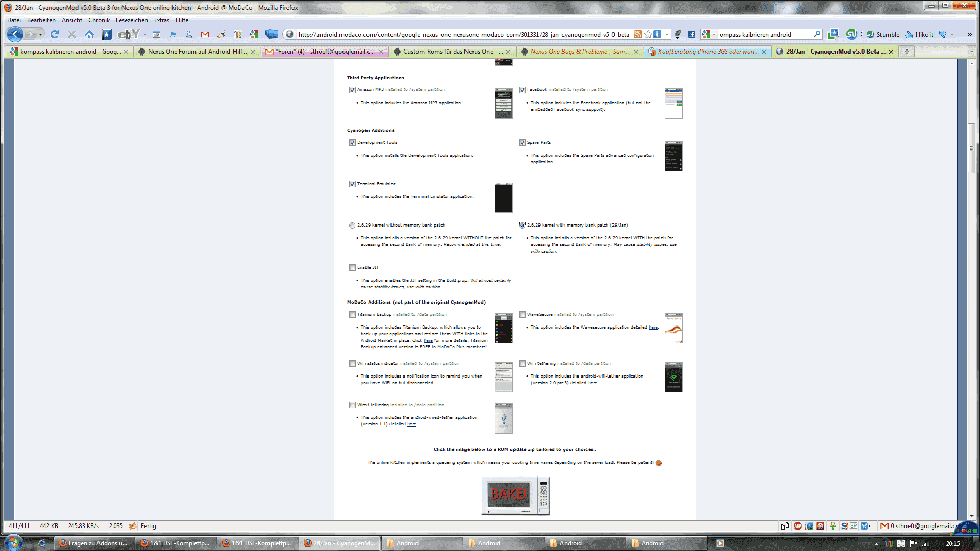Click the BAKE! microwave image
The width and height of the screenshot is (980, 551).
pos(516,495)
